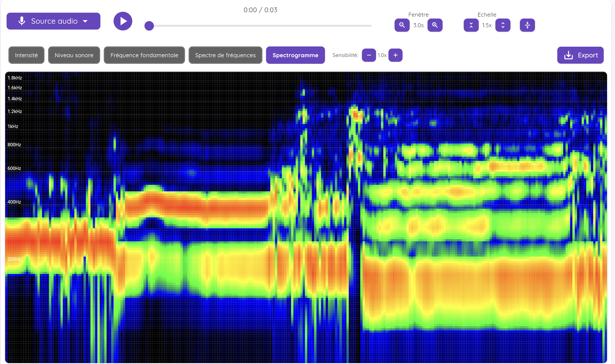Click the Sensibilité label
This screenshot has height=364, width=615.
345,55
